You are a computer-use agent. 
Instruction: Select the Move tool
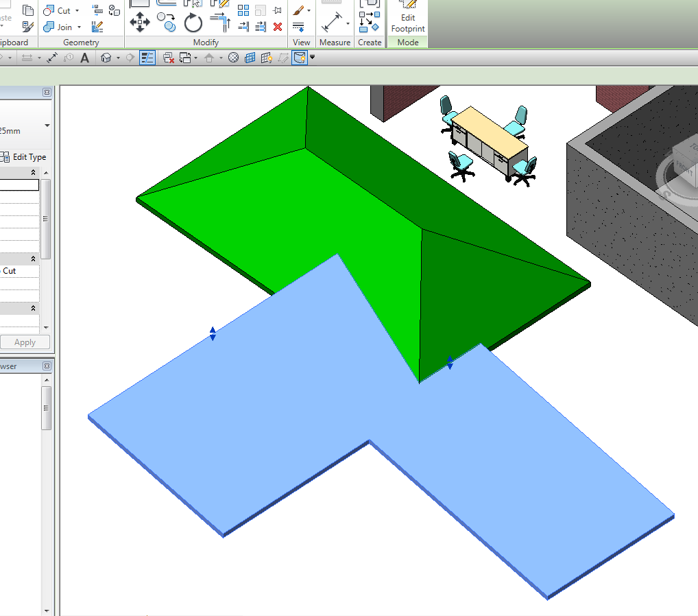140,22
